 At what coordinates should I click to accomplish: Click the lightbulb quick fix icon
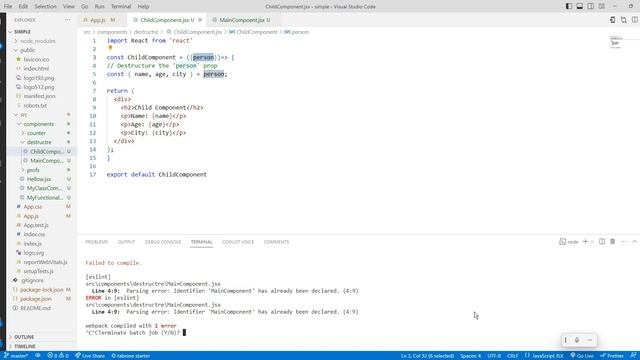click(x=110, y=48)
